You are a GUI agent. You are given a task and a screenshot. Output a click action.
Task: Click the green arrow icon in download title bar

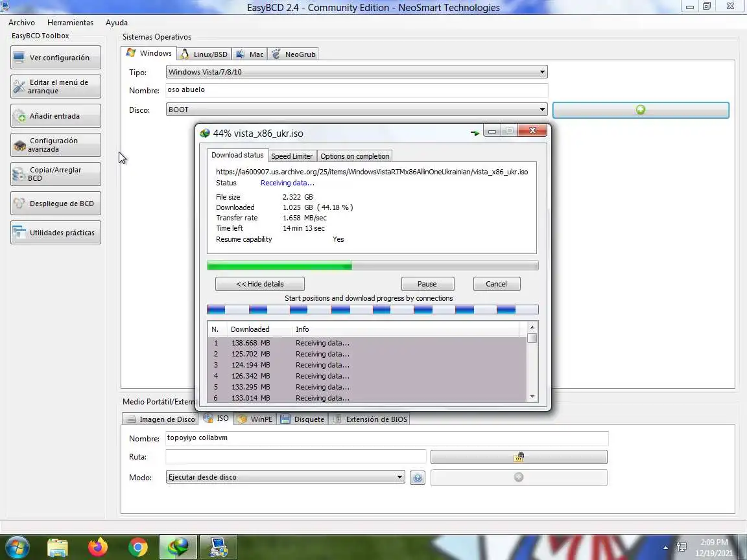pyautogui.click(x=475, y=133)
